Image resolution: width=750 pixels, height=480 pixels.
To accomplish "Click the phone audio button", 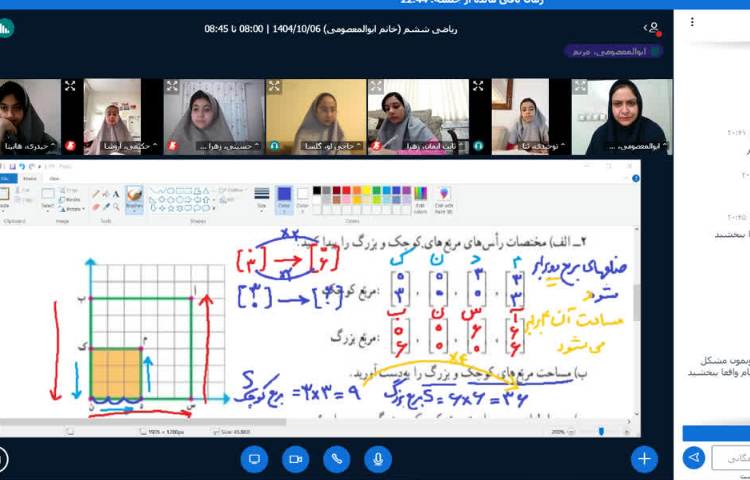I will coord(337,458).
